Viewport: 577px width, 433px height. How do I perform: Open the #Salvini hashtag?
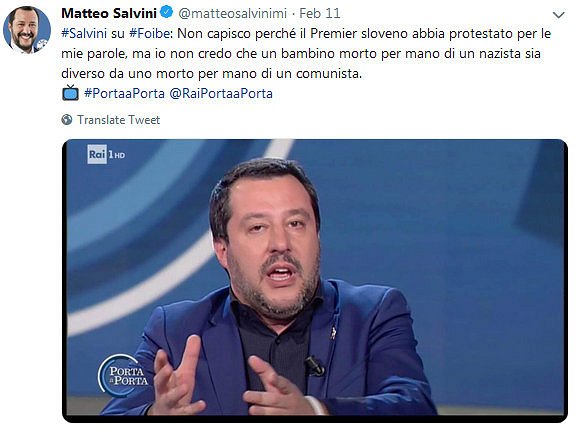[84, 33]
